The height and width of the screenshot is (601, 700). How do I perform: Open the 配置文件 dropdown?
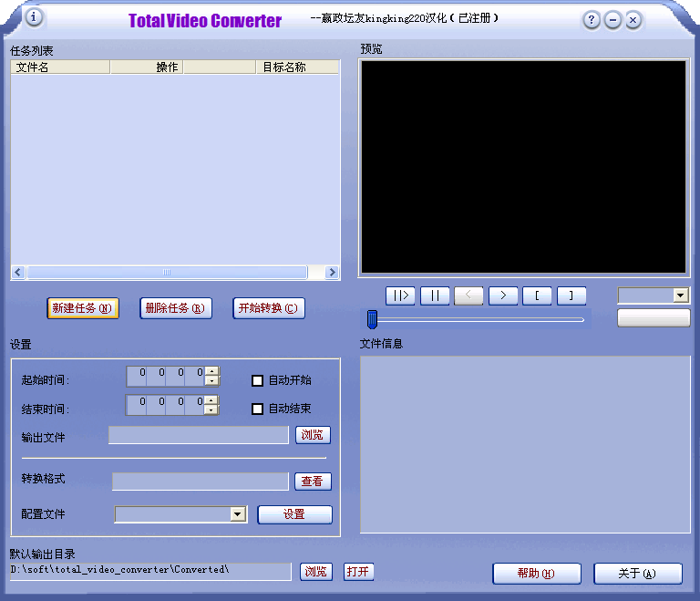[238, 514]
